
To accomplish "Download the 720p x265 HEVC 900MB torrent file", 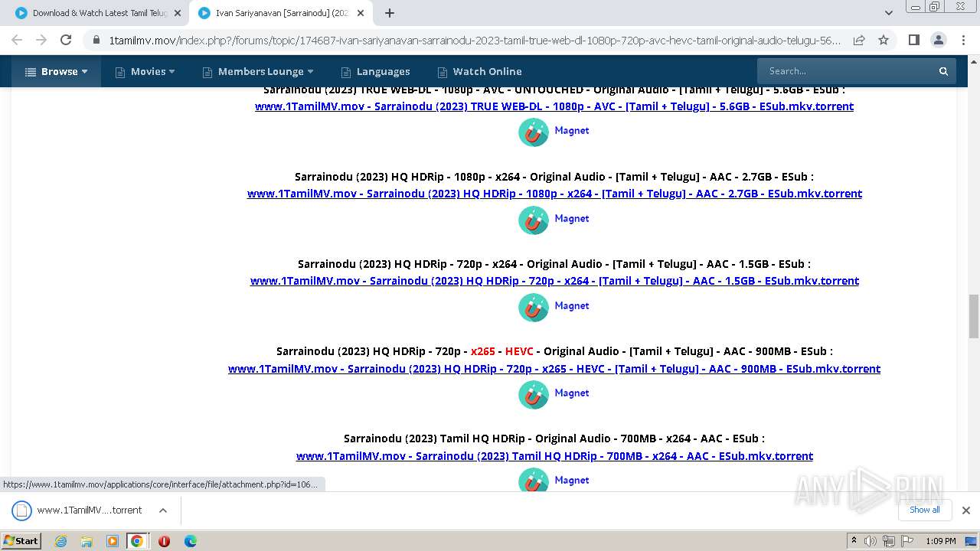I will tap(554, 369).
